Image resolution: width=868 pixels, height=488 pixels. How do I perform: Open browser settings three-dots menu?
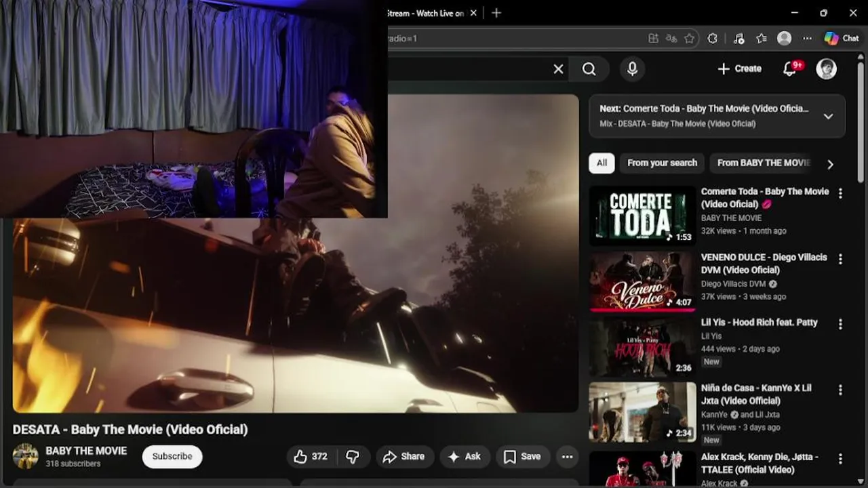coord(807,39)
